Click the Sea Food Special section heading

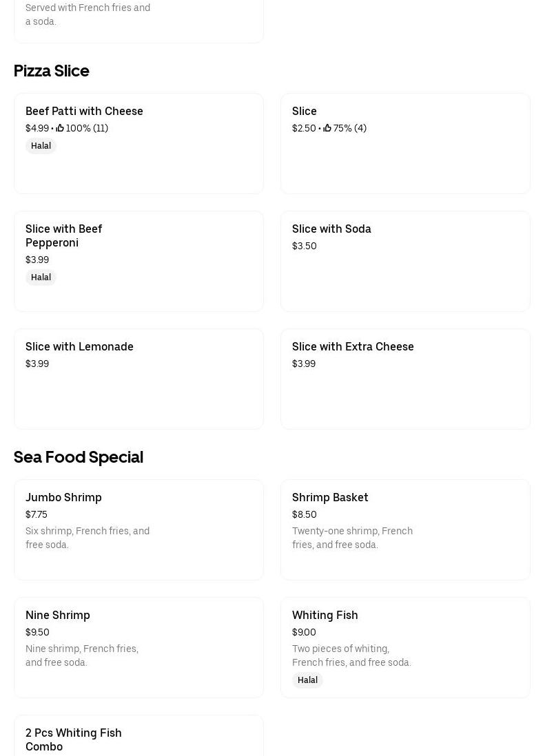79,457
